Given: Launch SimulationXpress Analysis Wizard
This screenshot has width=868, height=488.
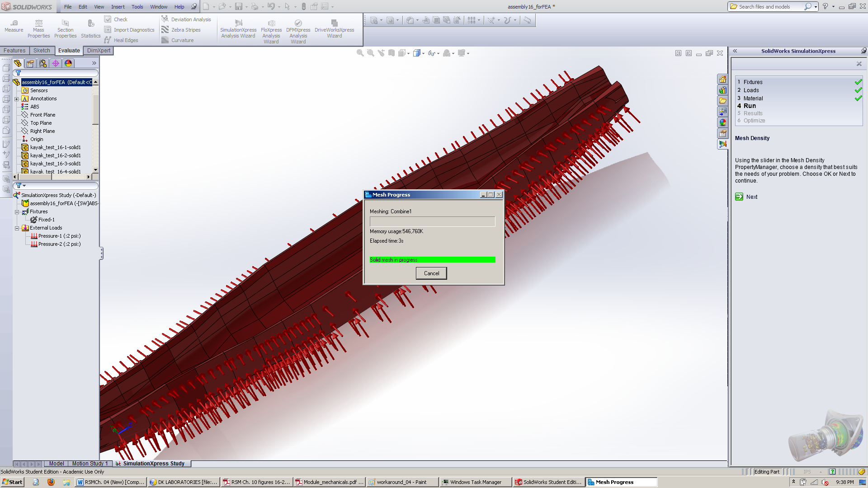Looking at the screenshot, I should [238, 29].
